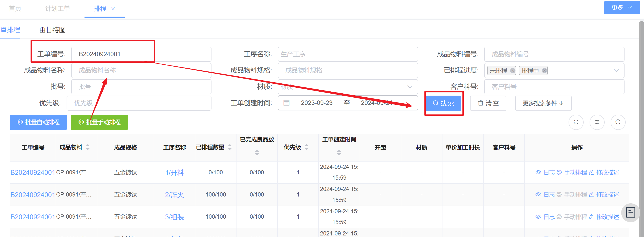Image resolution: width=644 pixels, height=237 pixels.
Task: Click 手动排程 in the 3/组装 row
Action: coord(572,217)
